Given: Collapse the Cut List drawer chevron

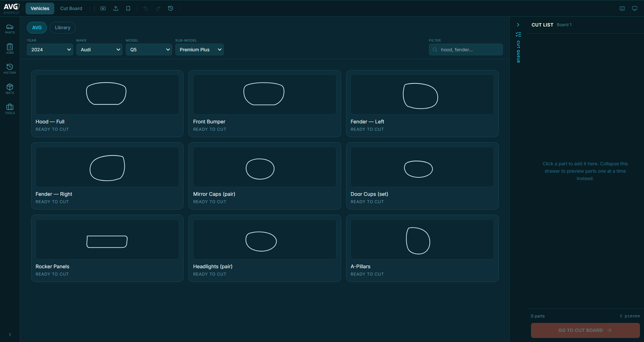Looking at the screenshot, I should 518,25.
